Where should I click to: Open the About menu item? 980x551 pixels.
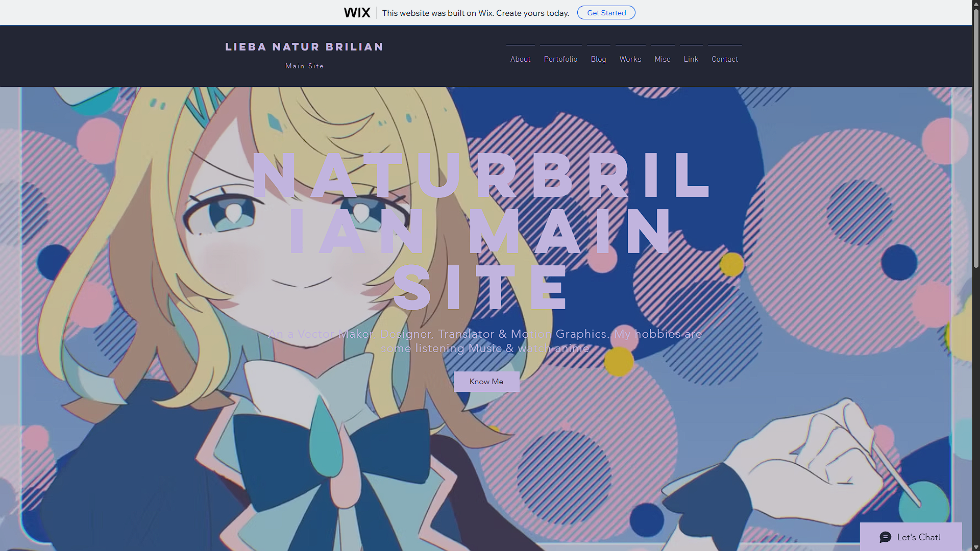pos(520,59)
